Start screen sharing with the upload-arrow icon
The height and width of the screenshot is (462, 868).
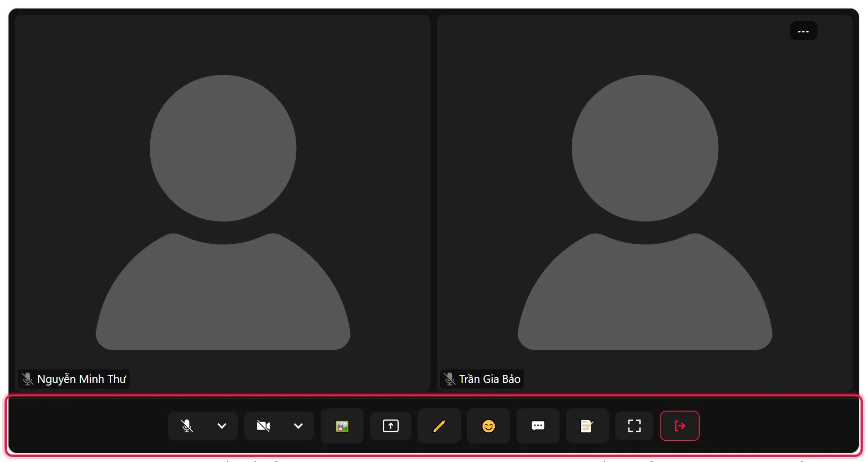point(391,426)
